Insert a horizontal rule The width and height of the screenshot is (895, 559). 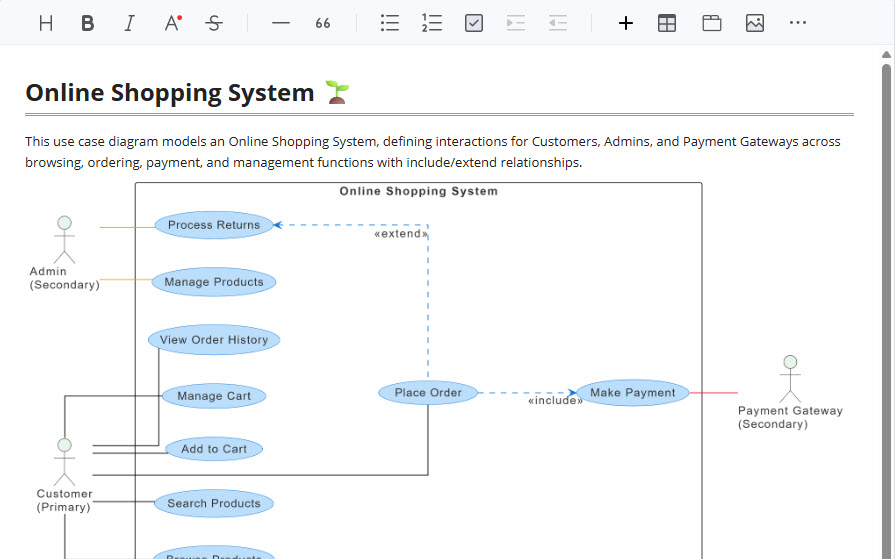pyautogui.click(x=281, y=23)
